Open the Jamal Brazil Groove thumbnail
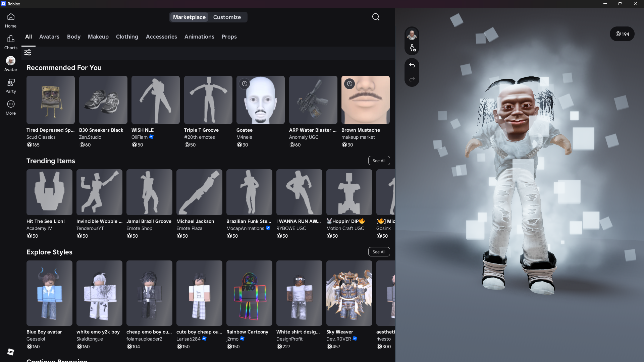Viewport: 644px width, 362px height. click(x=149, y=192)
